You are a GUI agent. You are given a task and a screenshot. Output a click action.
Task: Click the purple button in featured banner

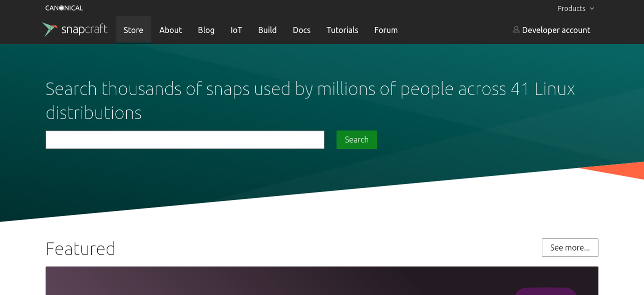[x=546, y=291]
